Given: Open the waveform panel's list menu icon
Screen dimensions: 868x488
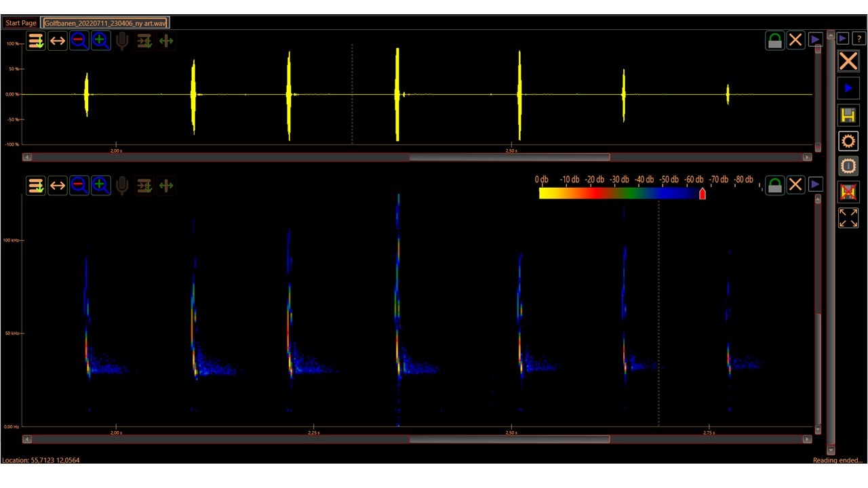Looking at the screenshot, I should (36, 41).
